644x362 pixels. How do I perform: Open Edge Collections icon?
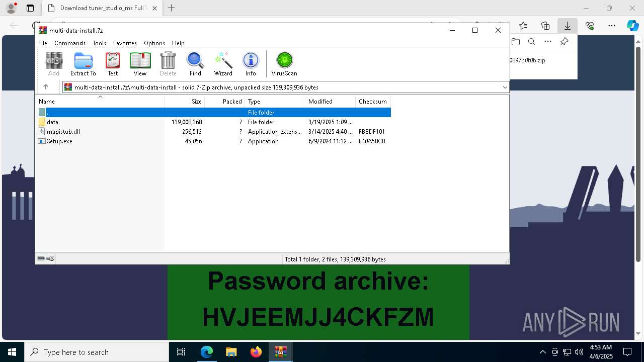coord(545,26)
